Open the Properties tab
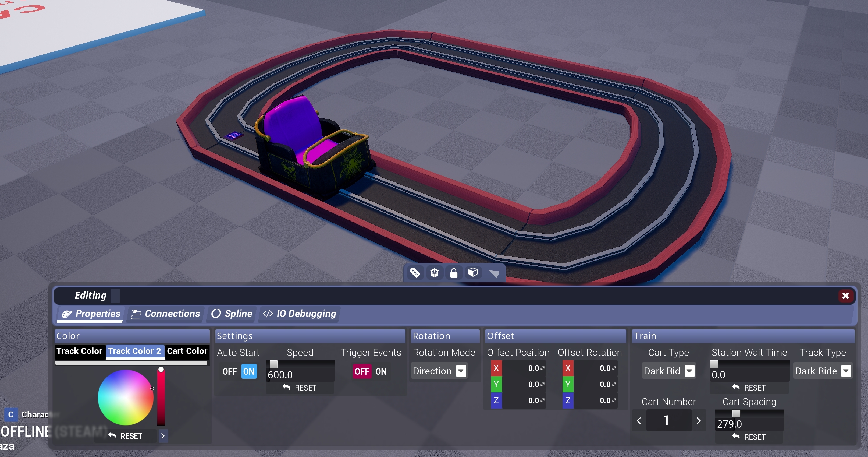 [91, 314]
